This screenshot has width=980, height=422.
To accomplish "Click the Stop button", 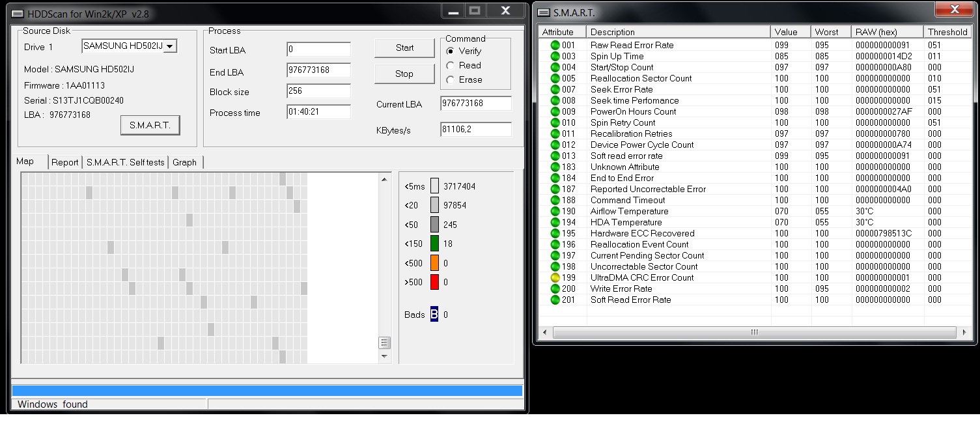I will coord(404,74).
